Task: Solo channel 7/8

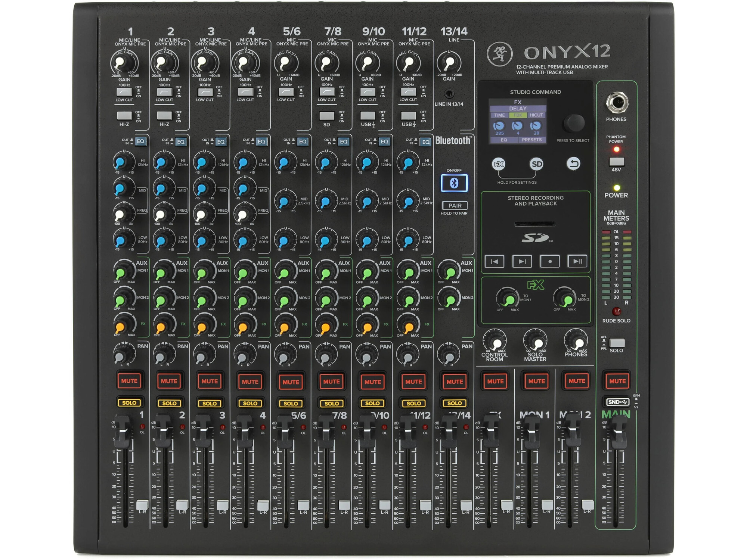Action: pos(332,403)
